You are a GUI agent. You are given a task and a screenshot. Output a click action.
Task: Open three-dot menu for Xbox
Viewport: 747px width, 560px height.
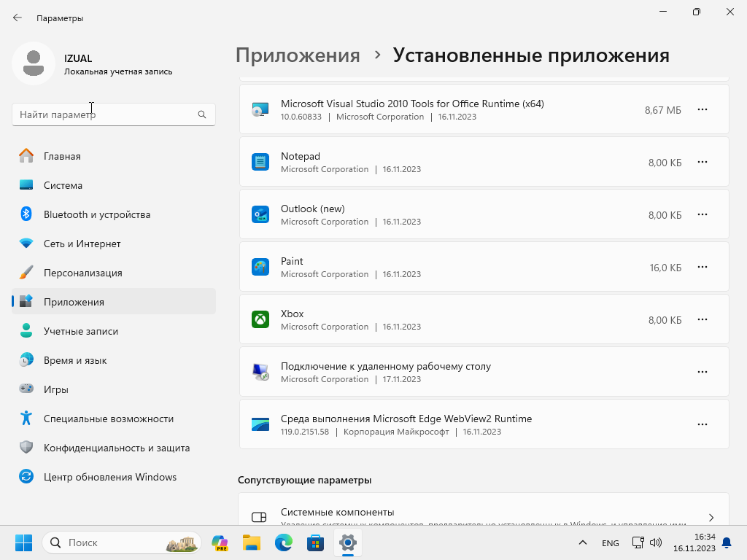[703, 319]
